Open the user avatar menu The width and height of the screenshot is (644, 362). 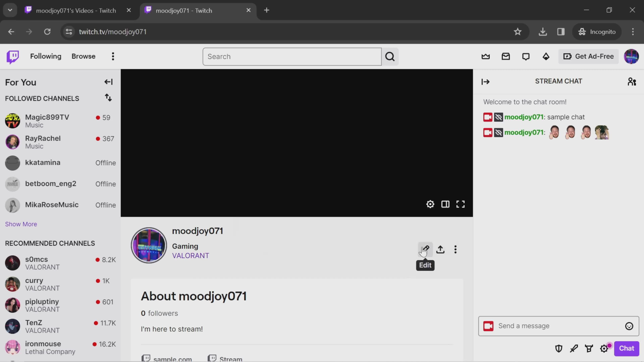coord(631,56)
